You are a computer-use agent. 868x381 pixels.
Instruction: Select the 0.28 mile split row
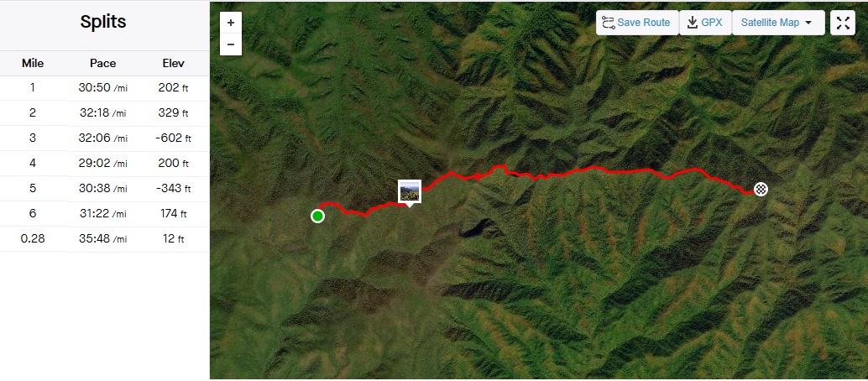tap(105, 238)
